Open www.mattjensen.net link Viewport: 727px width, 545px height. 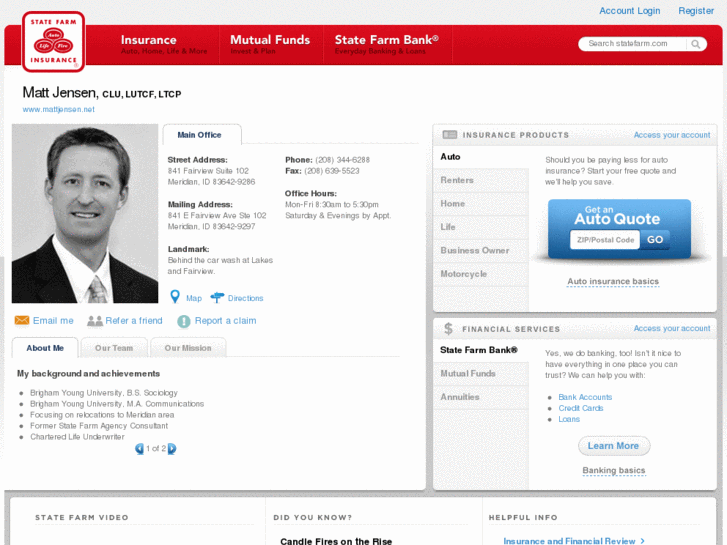click(x=58, y=109)
